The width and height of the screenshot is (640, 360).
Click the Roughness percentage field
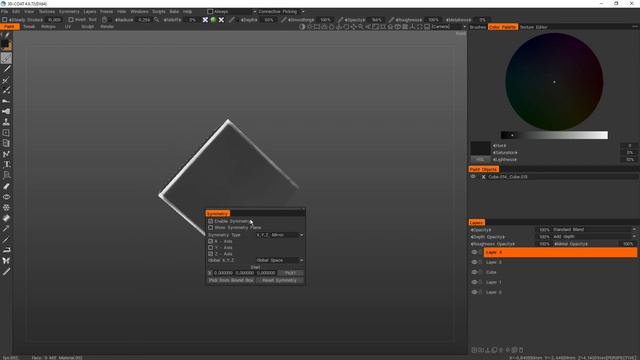pyautogui.click(x=433, y=20)
